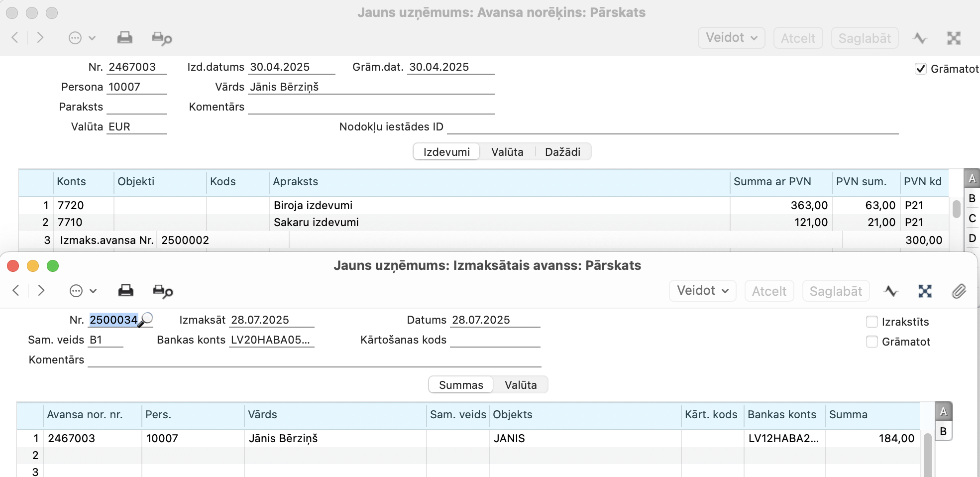Switch to Izdevumi tab
Viewport: 980px width, 477px height.
tap(446, 152)
